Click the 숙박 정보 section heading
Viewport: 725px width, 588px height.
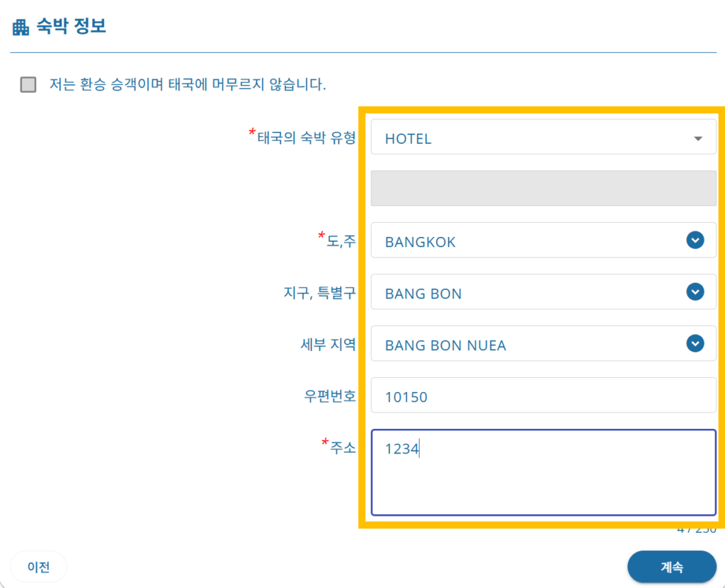[x=70, y=28]
